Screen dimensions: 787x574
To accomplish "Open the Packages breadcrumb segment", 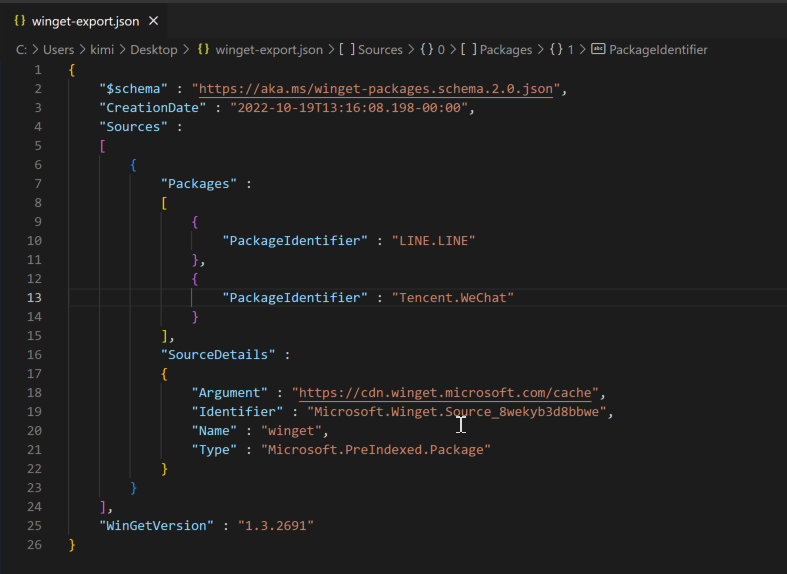I will pos(506,50).
